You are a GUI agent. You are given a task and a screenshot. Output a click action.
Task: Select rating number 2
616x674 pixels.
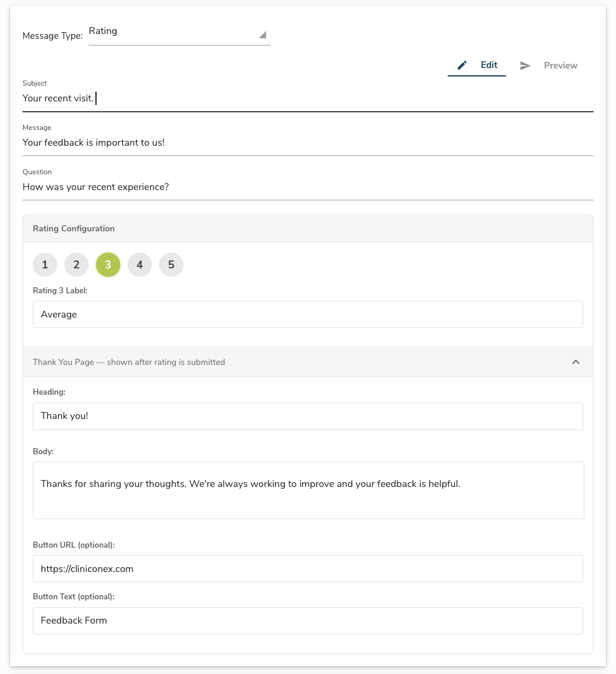click(77, 265)
